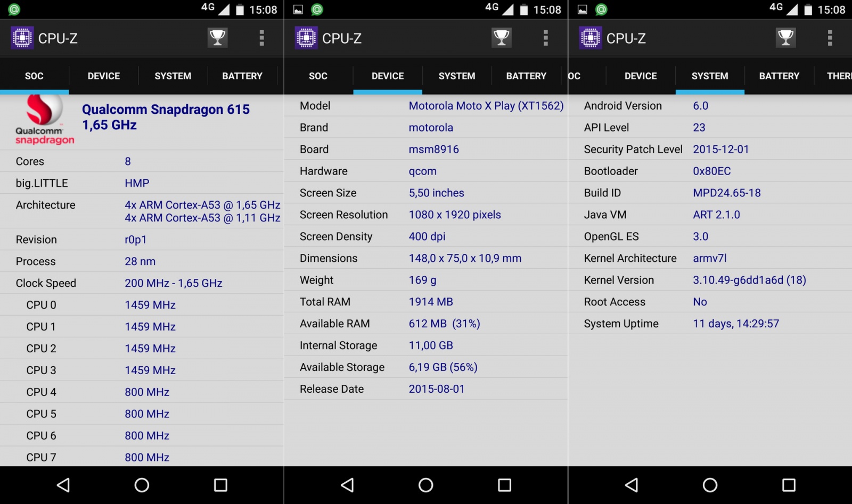Open the SYSTEM tab in the middle screen
852x504 pixels.
click(x=457, y=76)
